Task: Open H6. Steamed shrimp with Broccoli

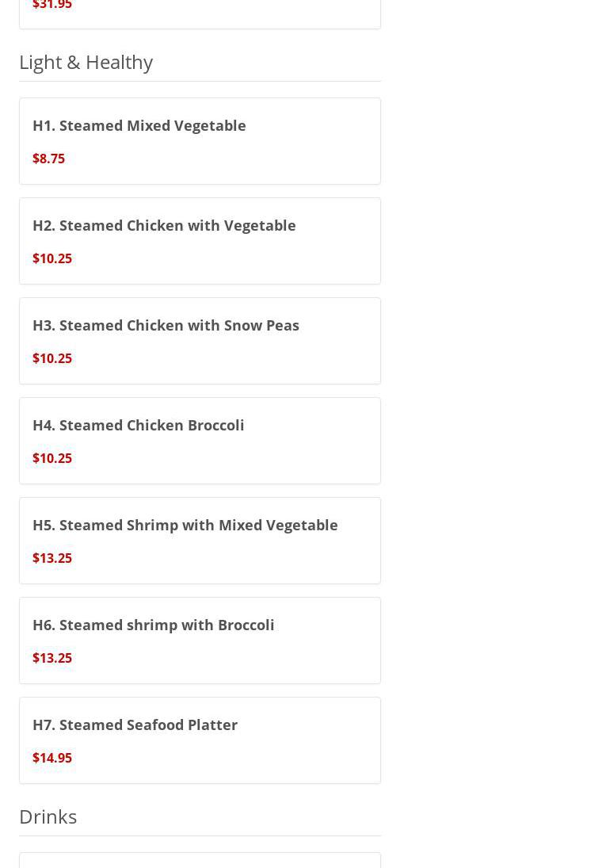Action: (x=154, y=625)
